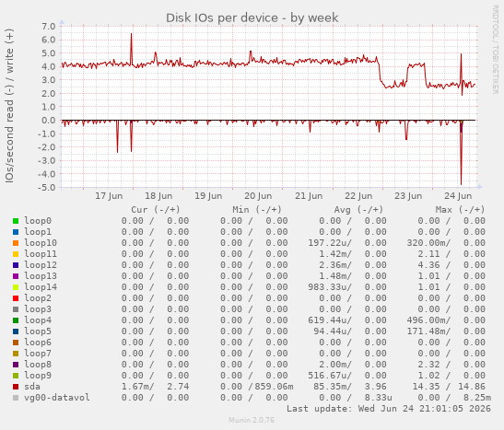Select the loop12 legend label
This screenshot has width=504, height=430.
click(41, 265)
